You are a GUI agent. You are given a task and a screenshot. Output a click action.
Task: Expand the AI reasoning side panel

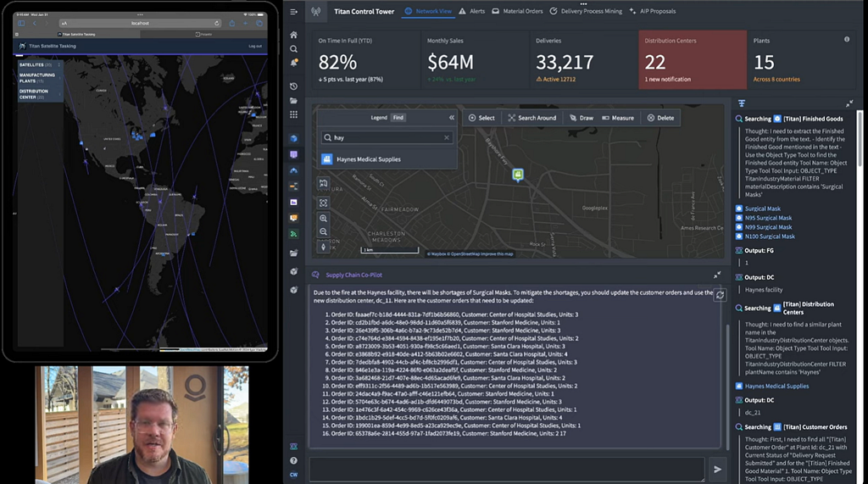[x=849, y=103]
